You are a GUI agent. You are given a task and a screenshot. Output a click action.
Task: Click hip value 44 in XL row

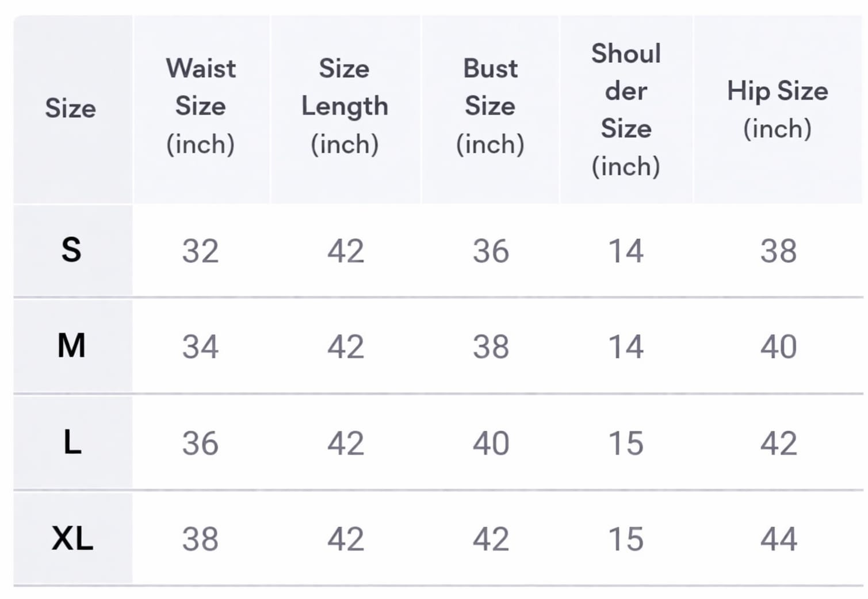[778, 540]
